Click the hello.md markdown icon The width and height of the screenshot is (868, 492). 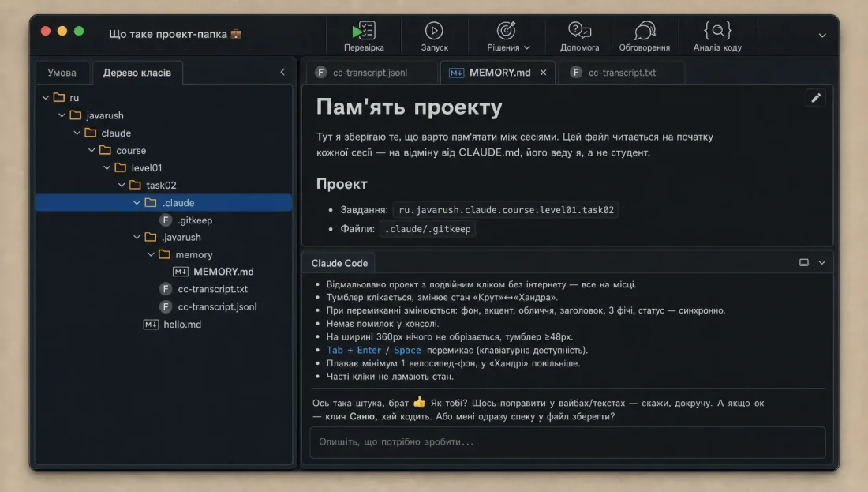point(152,324)
